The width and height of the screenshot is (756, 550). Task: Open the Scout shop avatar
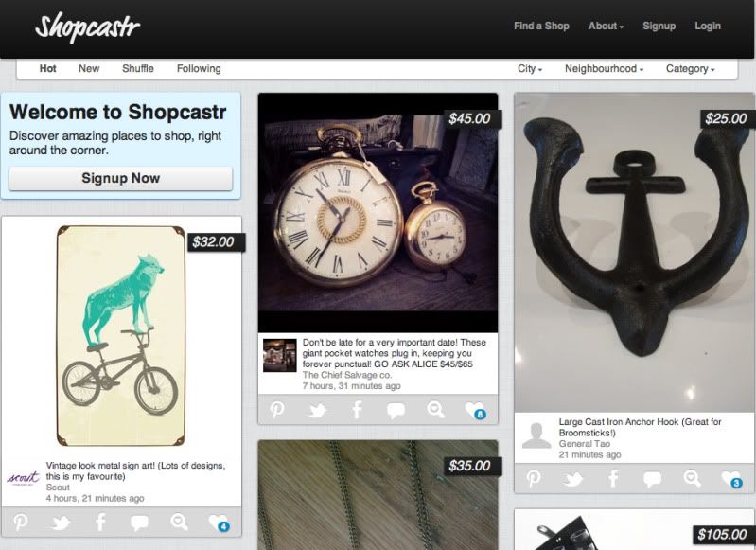click(x=23, y=478)
